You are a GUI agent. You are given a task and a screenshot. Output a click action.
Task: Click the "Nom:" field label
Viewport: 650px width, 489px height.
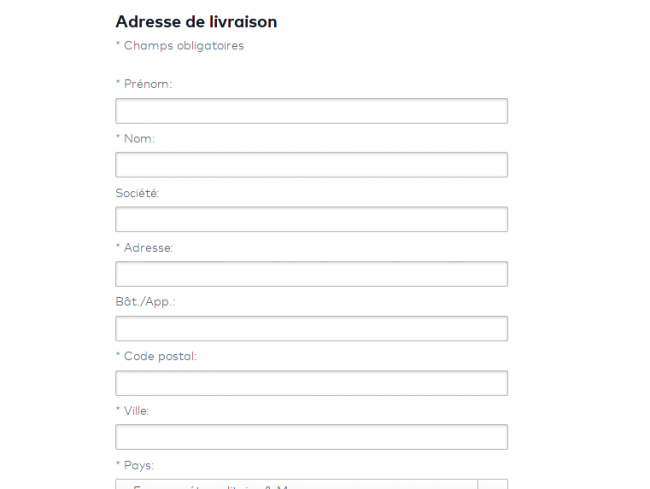point(139,138)
